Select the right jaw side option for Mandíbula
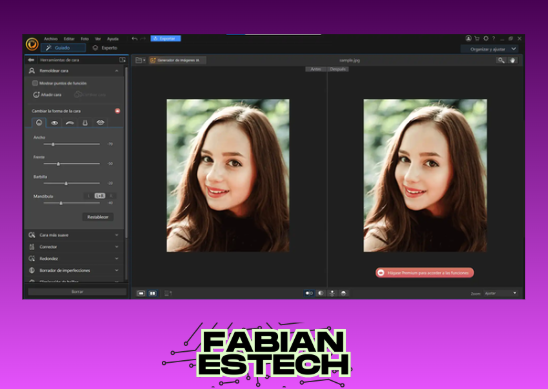The image size is (548, 389). pos(111,196)
